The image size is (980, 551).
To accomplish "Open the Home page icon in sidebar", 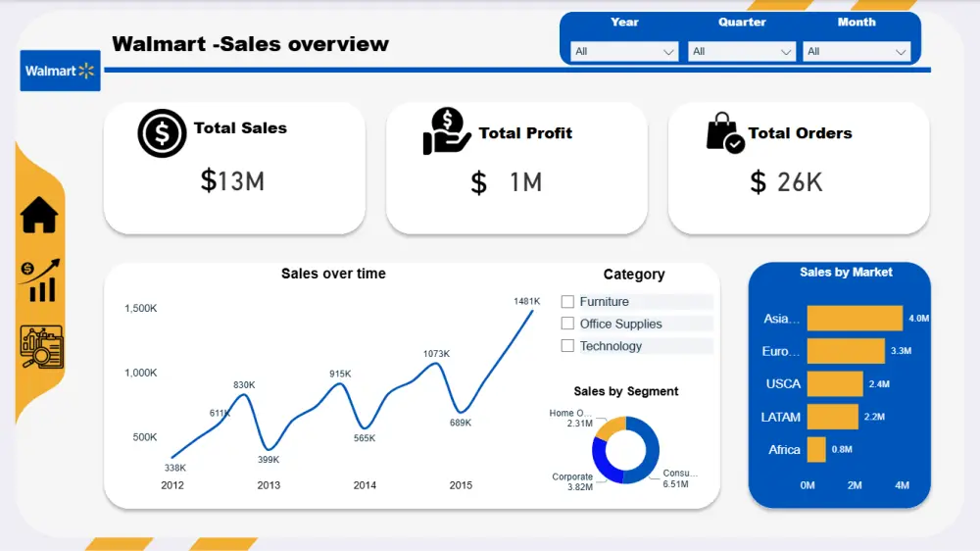I will tap(39, 215).
